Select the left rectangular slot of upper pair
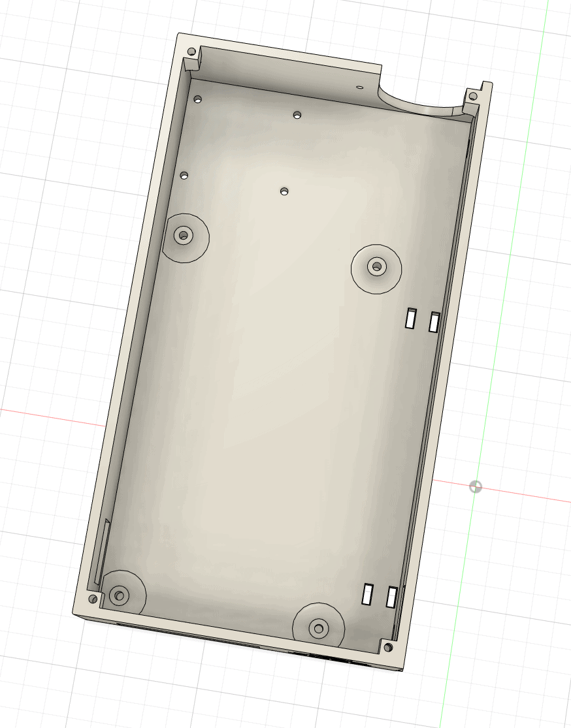This screenshot has height=728, width=571. [x=411, y=318]
